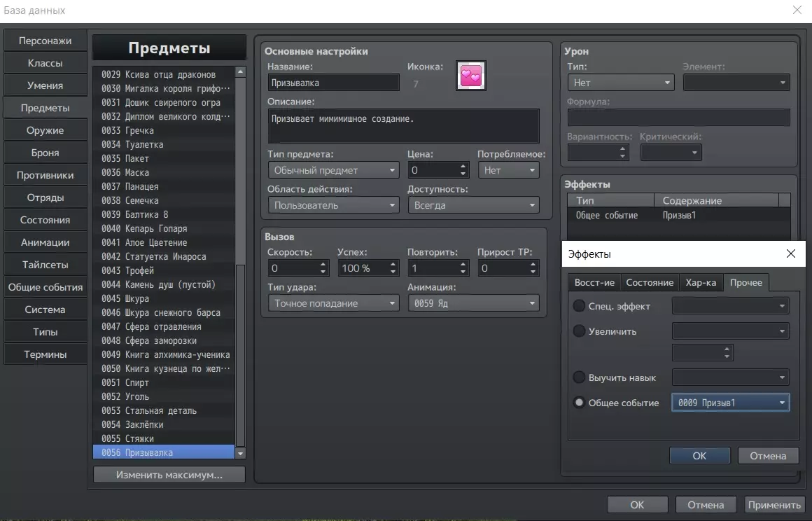Select item 0042 Статуетка Инароса

164,256
